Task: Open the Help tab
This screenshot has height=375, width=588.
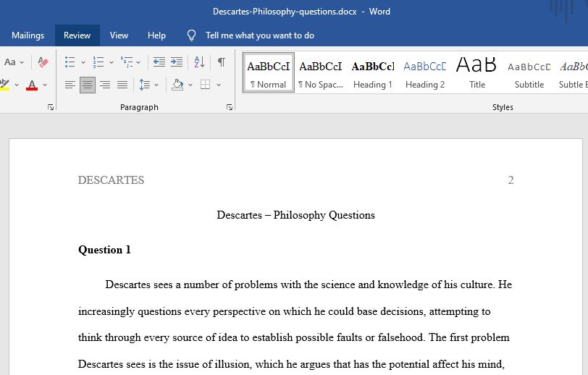Action: pos(156,35)
